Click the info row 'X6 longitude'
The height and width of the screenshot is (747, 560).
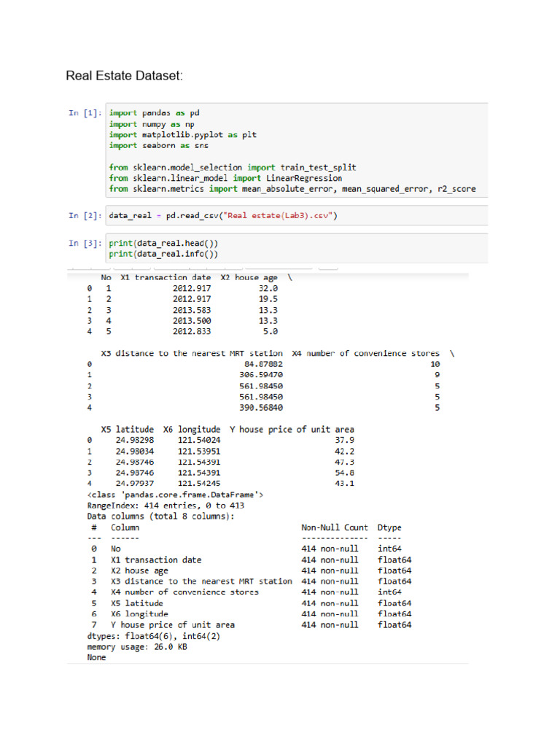click(252, 614)
